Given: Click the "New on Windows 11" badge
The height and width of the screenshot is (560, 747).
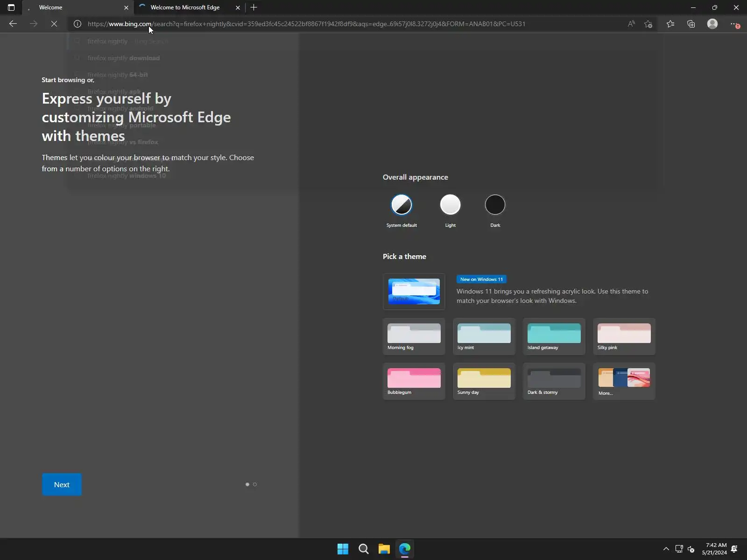Looking at the screenshot, I should point(481,280).
